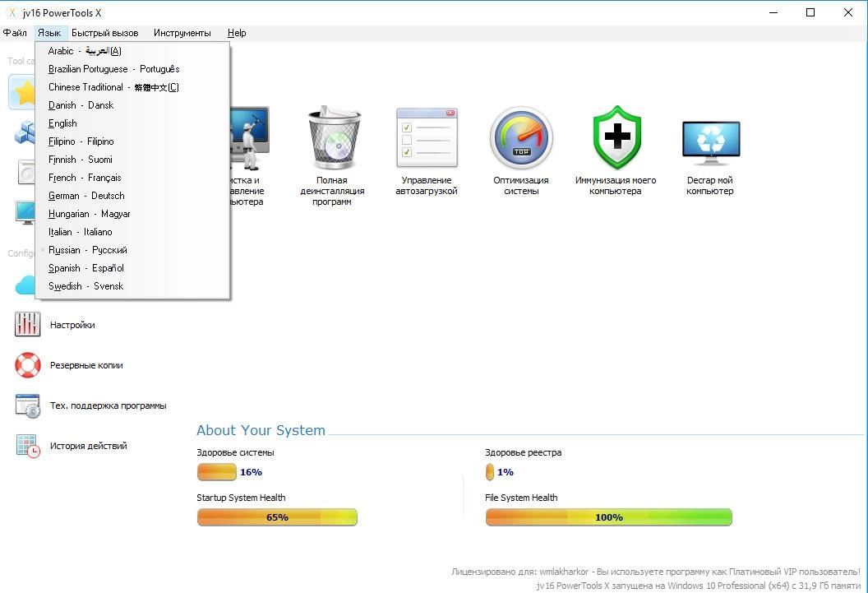Select Brazilian Portuguese language
This screenshot has height=593, width=868.
(132, 69)
